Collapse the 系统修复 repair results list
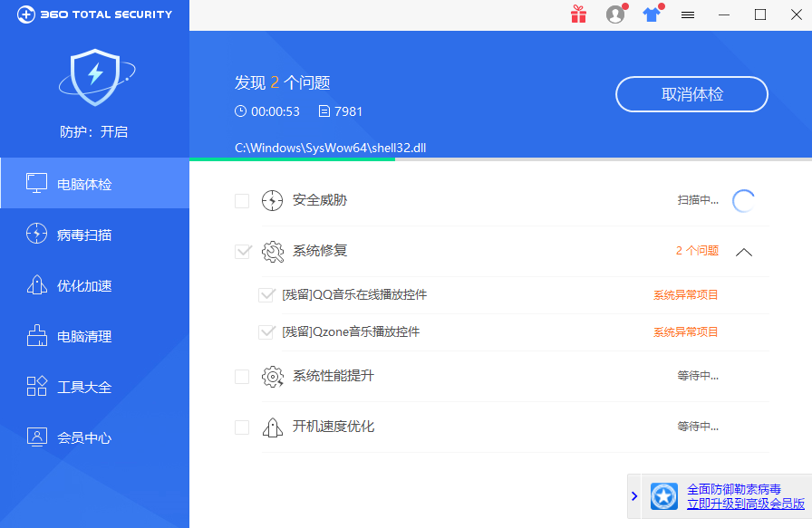 pos(744,252)
